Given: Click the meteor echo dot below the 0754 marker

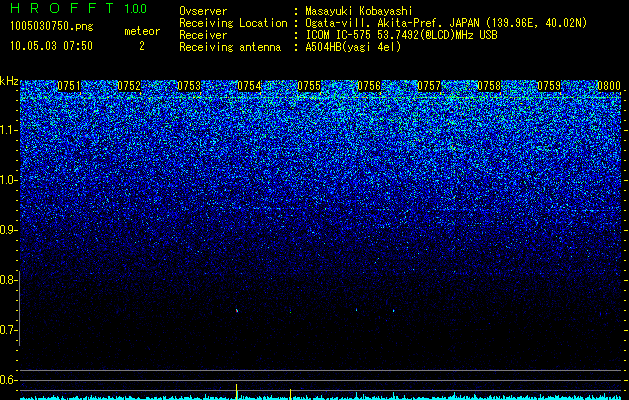Looking at the screenshot, I should (x=237, y=311).
